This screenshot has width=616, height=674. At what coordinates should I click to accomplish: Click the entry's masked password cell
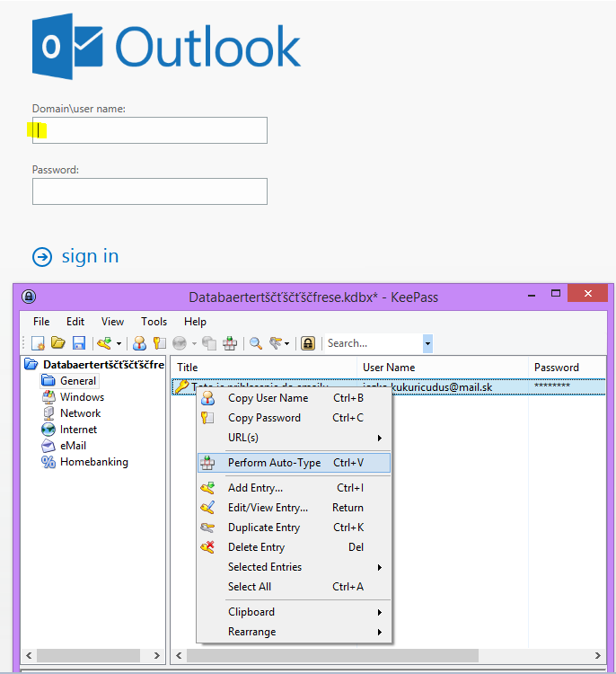point(552,386)
